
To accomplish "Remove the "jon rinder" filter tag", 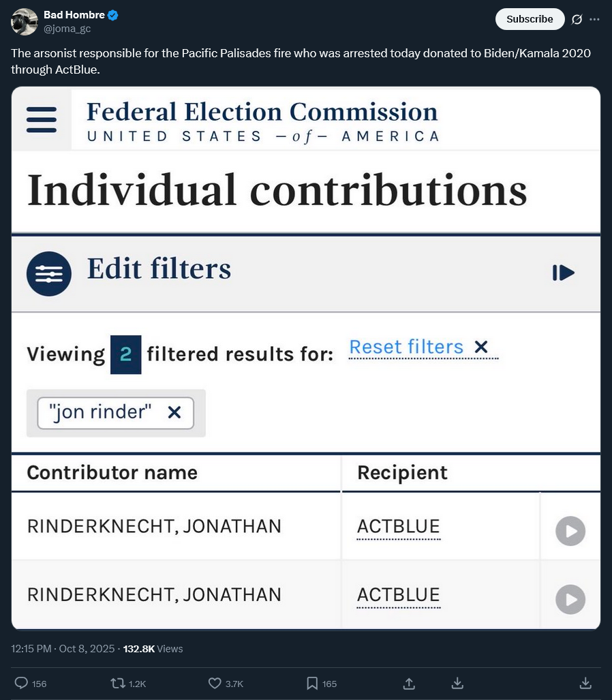I will tap(174, 412).
